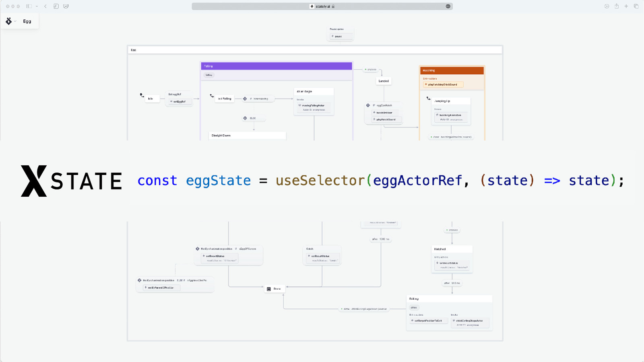
Task: Click the after 1000 ms transition
Action: (381, 239)
